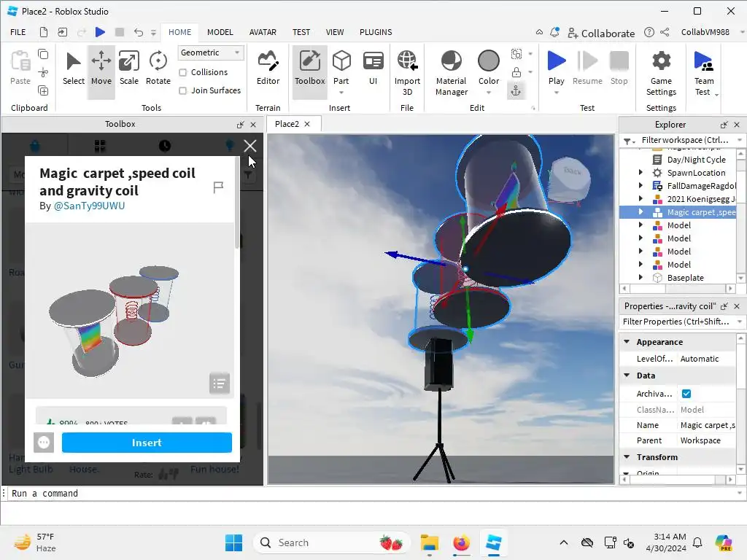
Task: Open the PLUGINS ribbon tab
Action: [x=376, y=32]
